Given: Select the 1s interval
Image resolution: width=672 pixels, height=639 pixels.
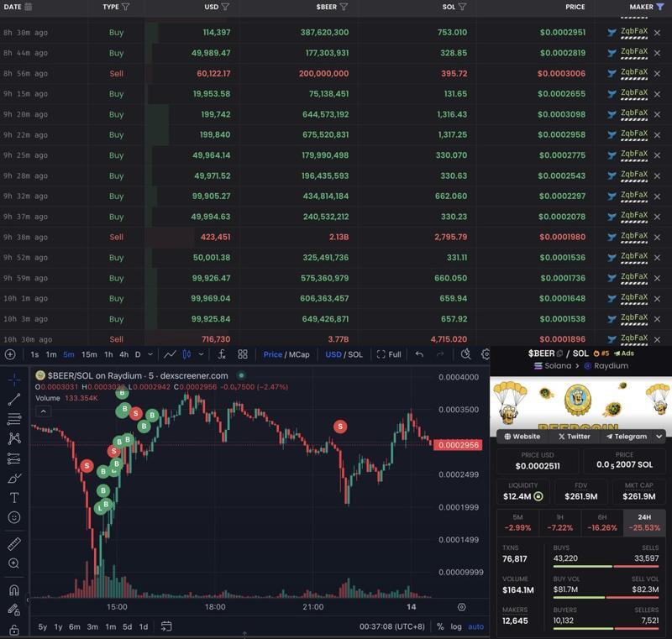Looking at the screenshot, I should [x=34, y=354].
